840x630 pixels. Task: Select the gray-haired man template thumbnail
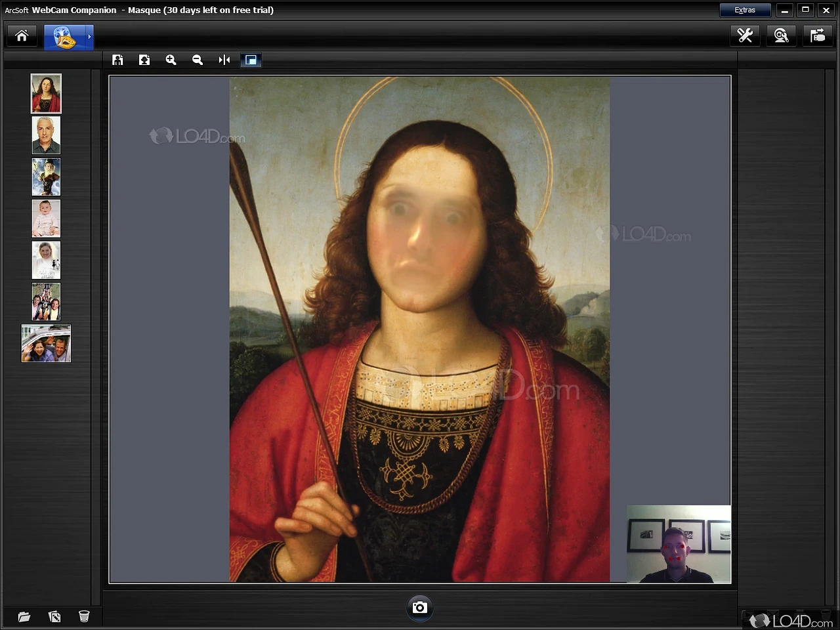point(46,135)
